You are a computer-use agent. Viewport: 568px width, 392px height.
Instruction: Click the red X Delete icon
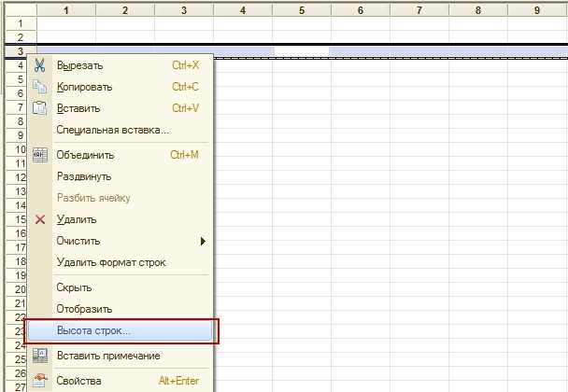[x=40, y=219]
